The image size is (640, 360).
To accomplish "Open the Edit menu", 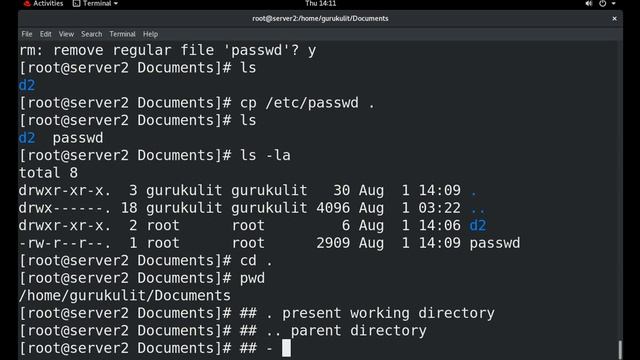I will coord(45,34).
